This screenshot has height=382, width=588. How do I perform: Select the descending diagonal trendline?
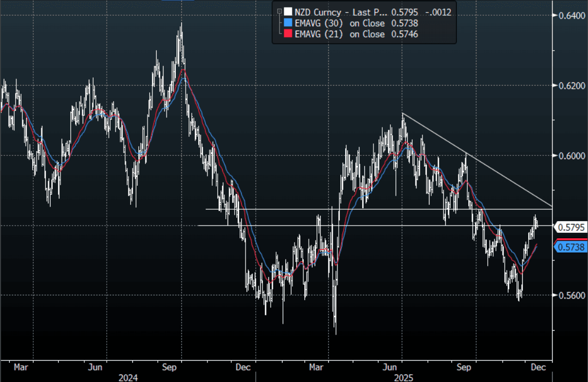[477, 160]
